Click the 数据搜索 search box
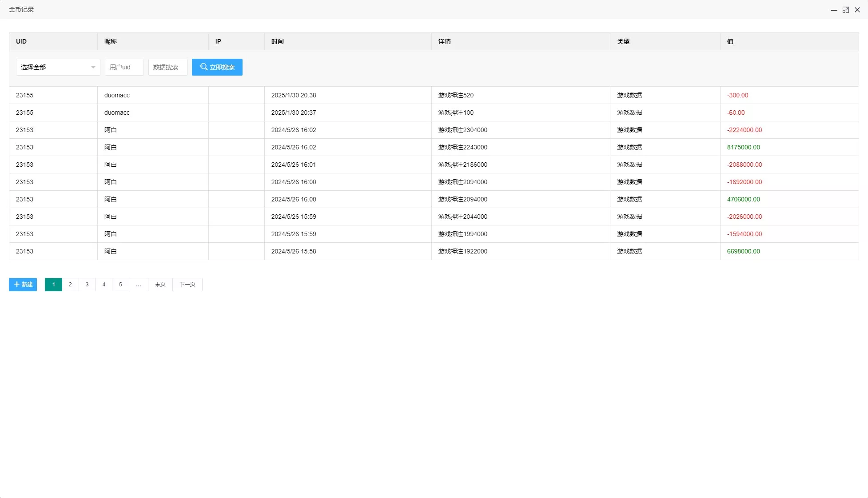 click(167, 67)
